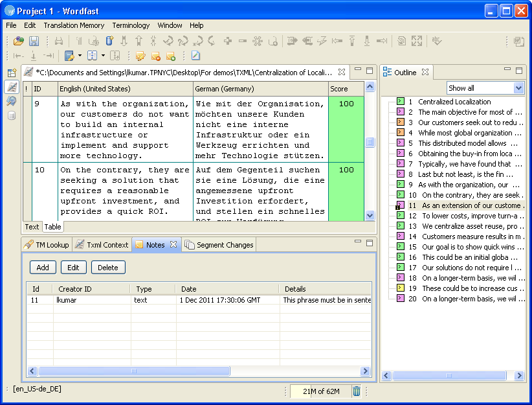Click the Print icon in toolbar

[59, 41]
